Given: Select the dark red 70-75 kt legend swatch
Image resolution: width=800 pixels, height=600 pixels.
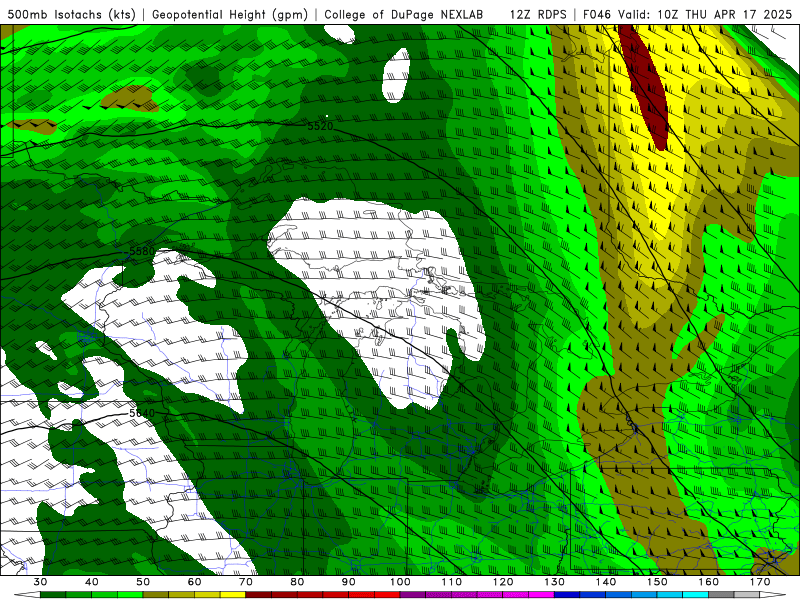Looking at the screenshot, I should [259, 595].
